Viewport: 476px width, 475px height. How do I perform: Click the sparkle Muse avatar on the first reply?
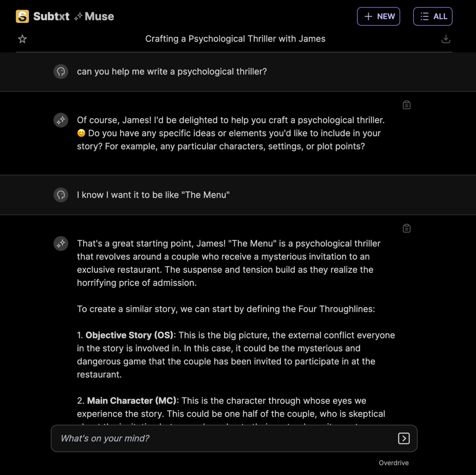pyautogui.click(x=61, y=120)
